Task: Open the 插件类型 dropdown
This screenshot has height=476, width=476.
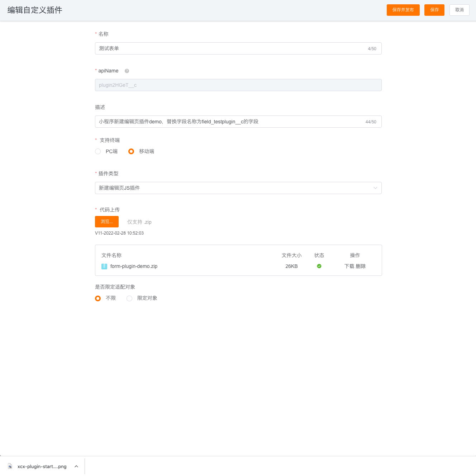Action: click(x=238, y=188)
